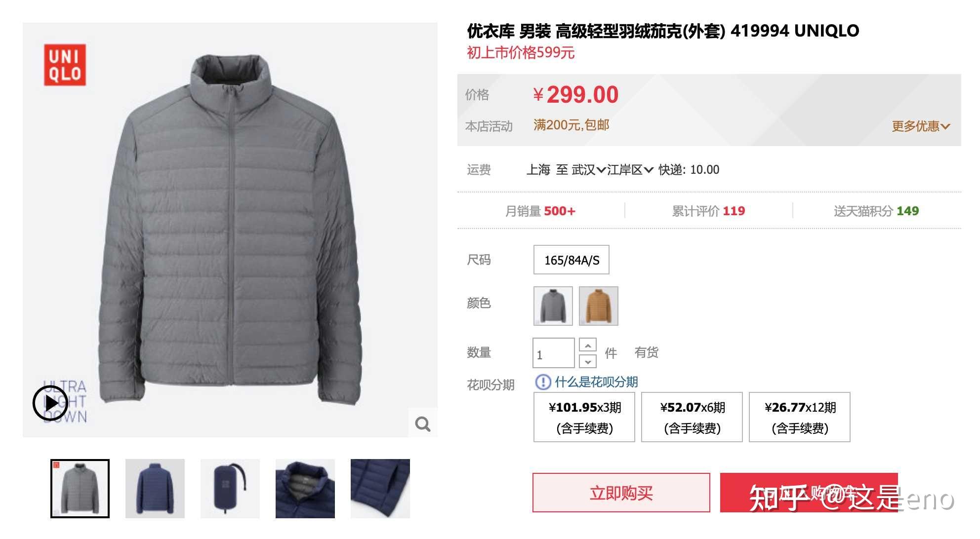Click the quantity input field
This screenshot has width=980, height=539.
[x=553, y=353]
